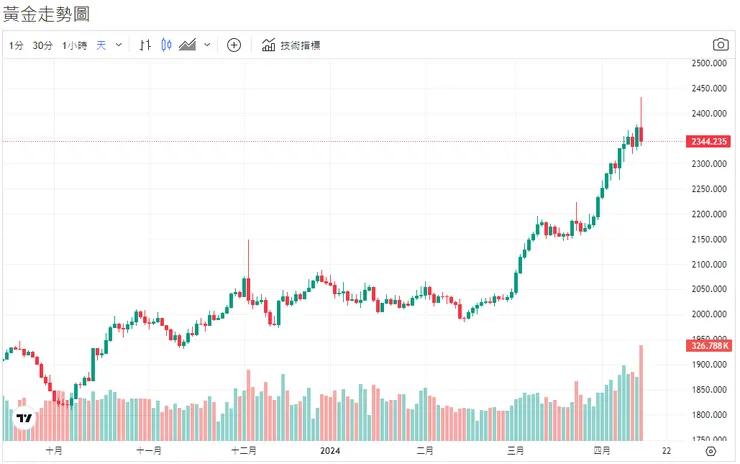Select the candlestick chart style icon
Image resolution: width=740 pixels, height=464 pixels.
[166, 45]
